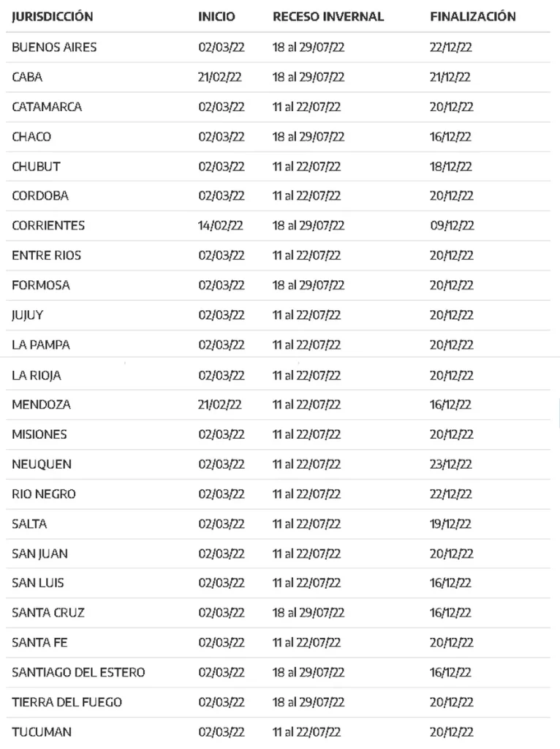Click the FINALIZACIÓN column header
The width and height of the screenshot is (560, 749).
[x=472, y=17]
